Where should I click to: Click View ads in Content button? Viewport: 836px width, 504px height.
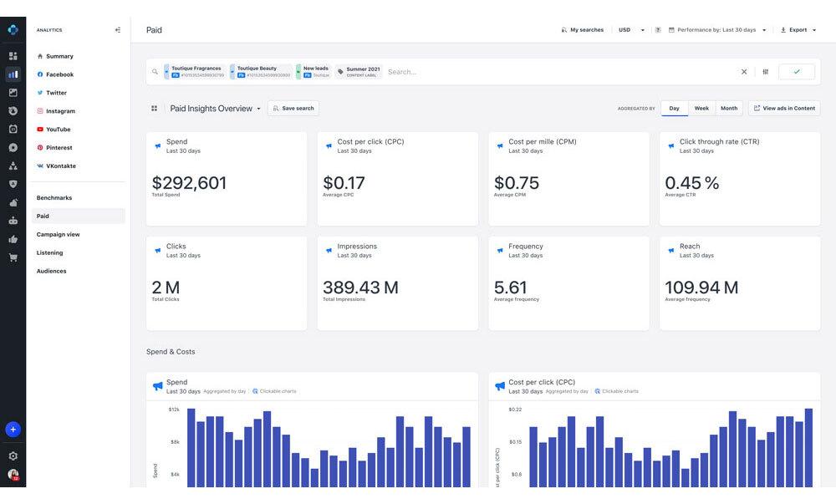[x=784, y=108]
